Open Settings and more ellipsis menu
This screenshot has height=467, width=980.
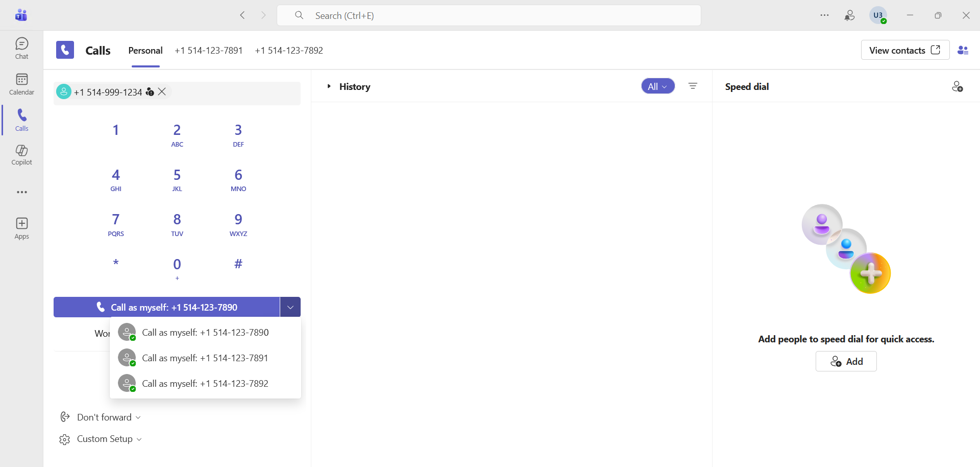point(824,15)
